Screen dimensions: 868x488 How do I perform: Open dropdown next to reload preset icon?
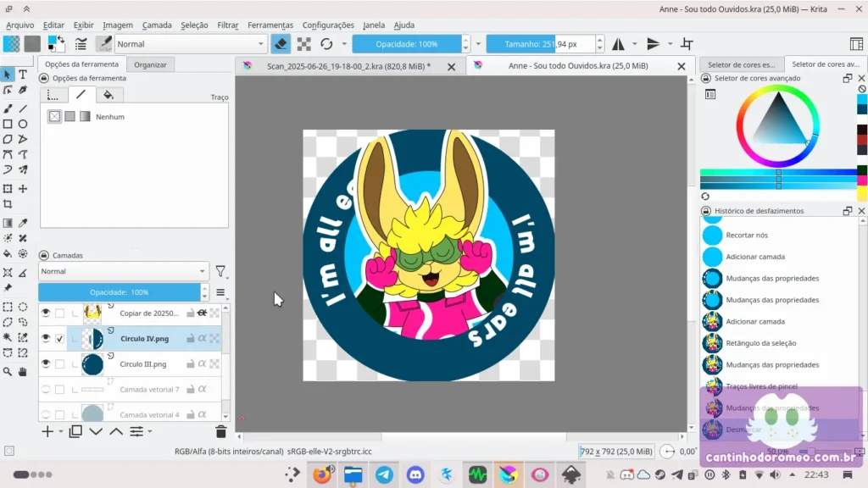click(344, 44)
